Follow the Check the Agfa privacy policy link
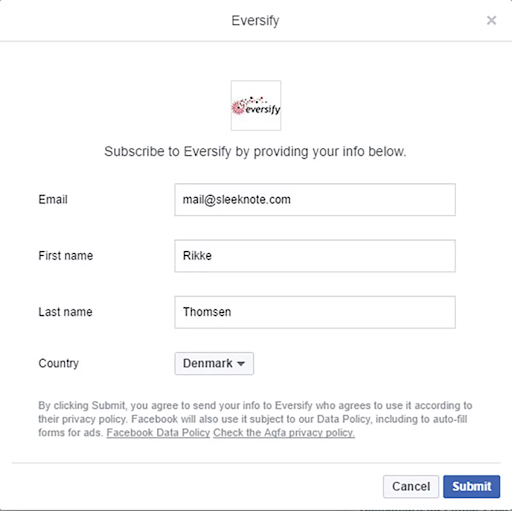The height and width of the screenshot is (511, 512). (284, 433)
